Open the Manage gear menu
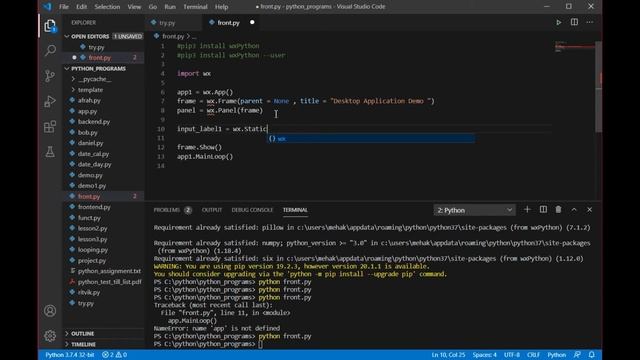Screen dimensions: 640x360 click(50, 336)
